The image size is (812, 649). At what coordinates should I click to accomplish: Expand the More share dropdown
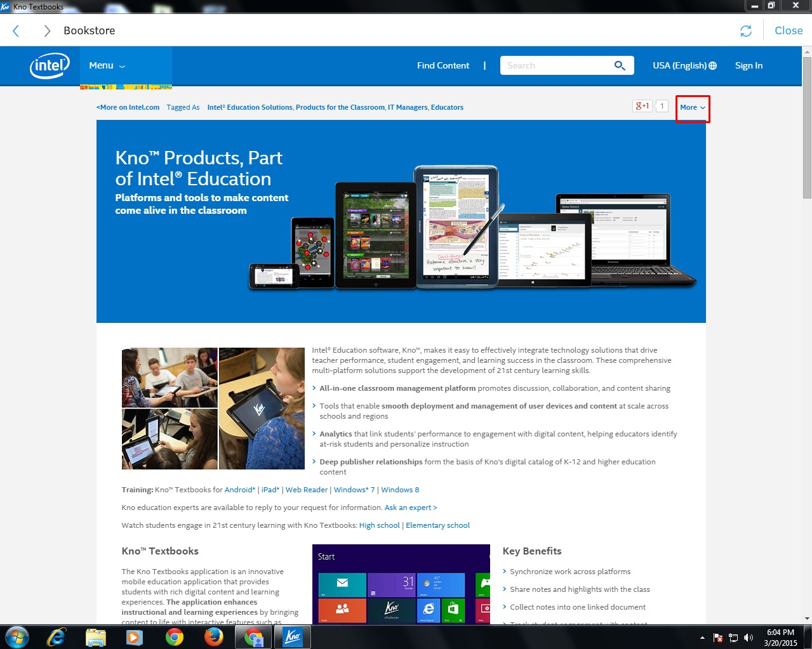(693, 108)
